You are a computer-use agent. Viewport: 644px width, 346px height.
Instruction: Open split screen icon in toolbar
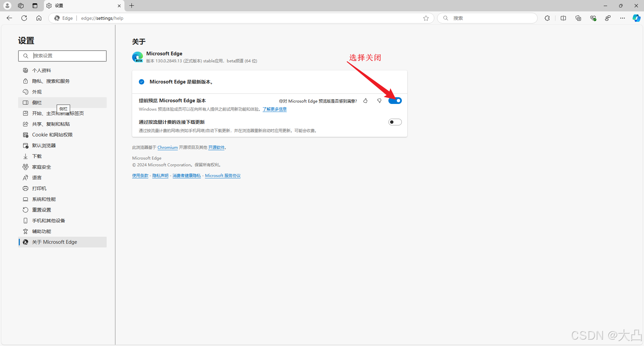click(563, 18)
